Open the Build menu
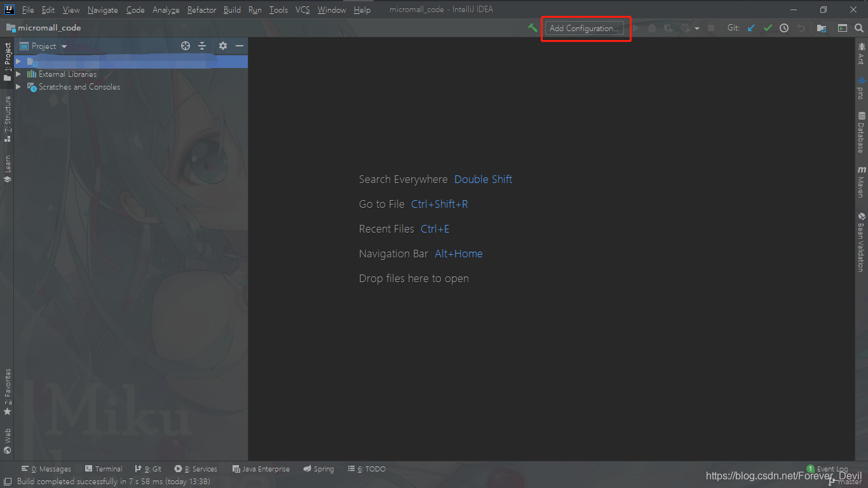This screenshot has height=488, width=868. pos(232,10)
